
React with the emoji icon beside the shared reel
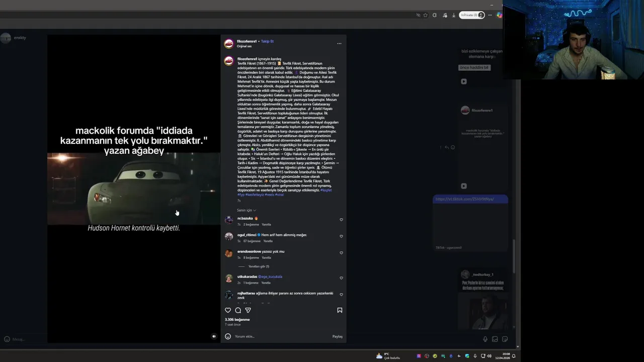point(453,147)
